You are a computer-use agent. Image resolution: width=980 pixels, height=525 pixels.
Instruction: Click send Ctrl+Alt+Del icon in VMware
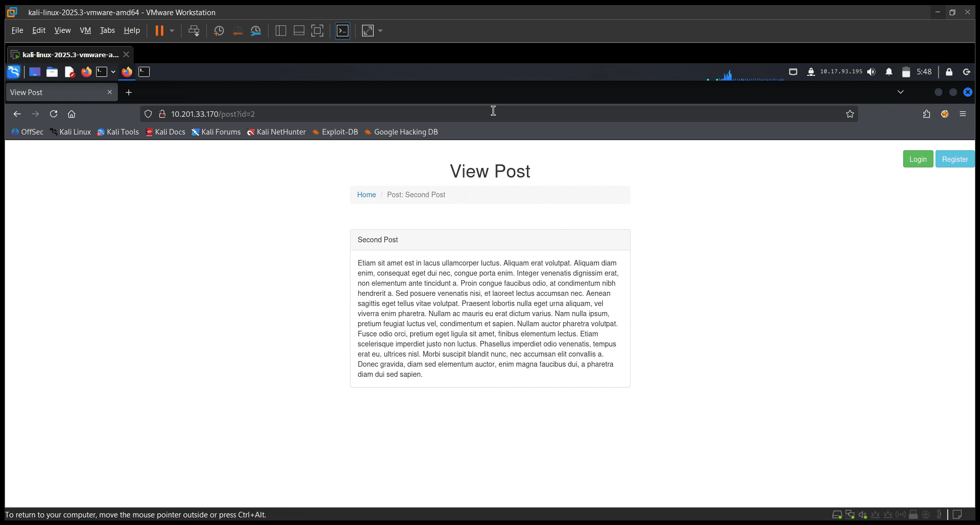coord(194,31)
